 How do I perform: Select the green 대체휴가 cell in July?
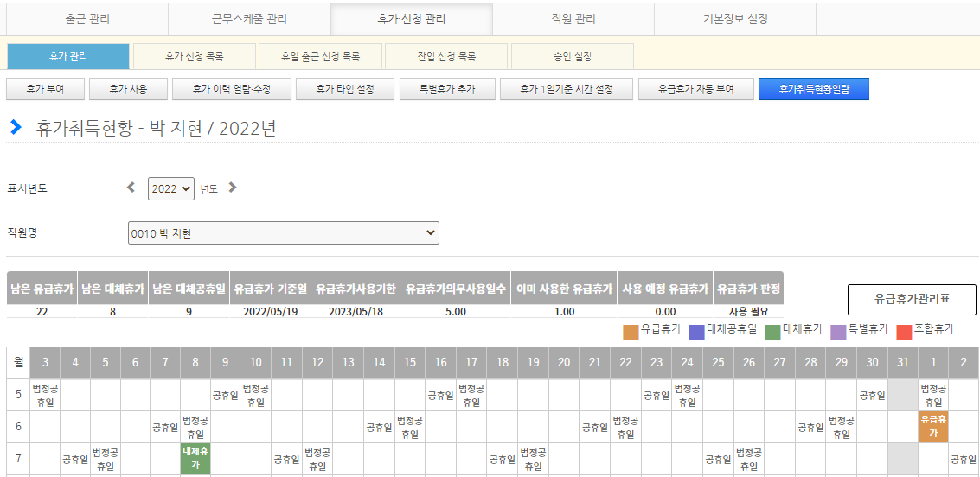pos(195,458)
